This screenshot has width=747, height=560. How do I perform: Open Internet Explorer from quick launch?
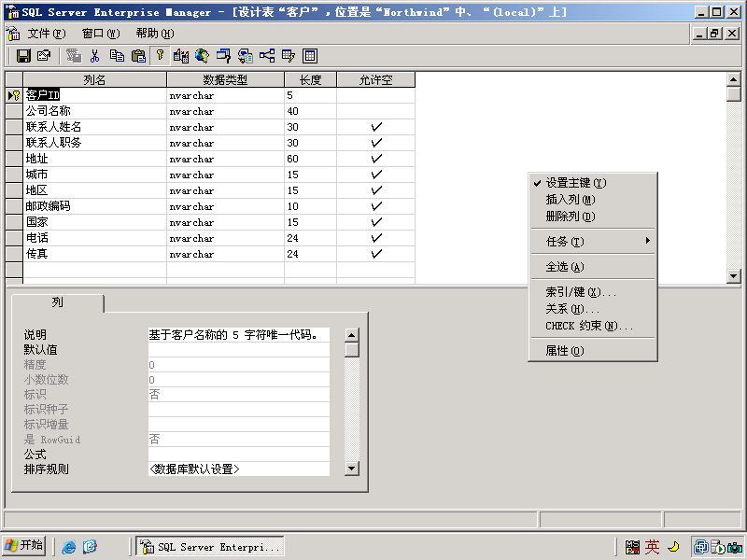point(69,546)
